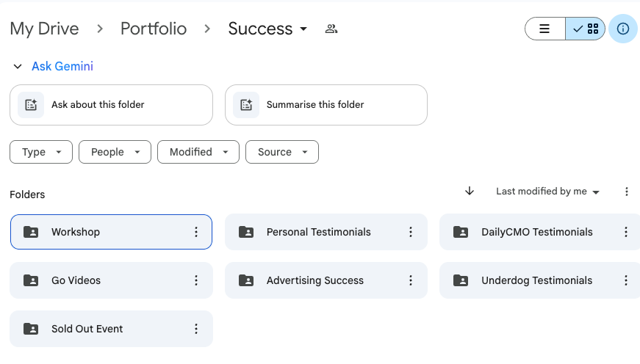The height and width of the screenshot is (364, 640).
Task: Navigate to My Drive breadcrumb
Action: point(44,29)
